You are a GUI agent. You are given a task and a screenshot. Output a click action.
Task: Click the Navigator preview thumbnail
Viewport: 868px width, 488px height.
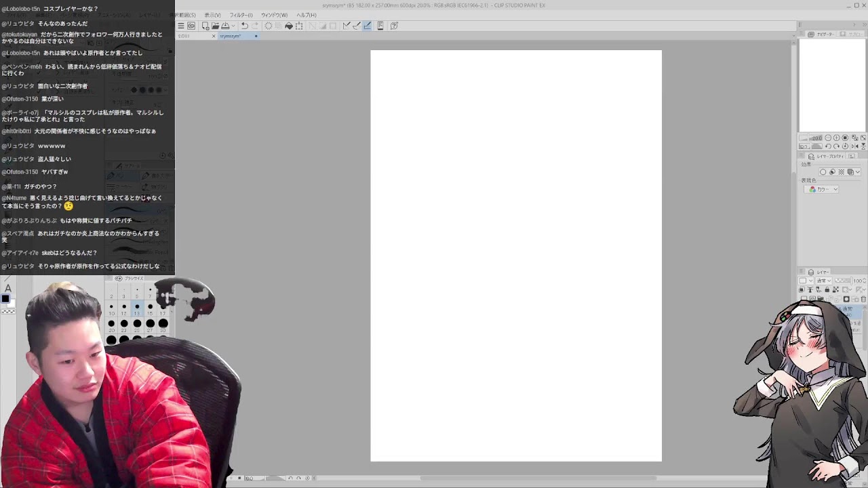(x=832, y=85)
